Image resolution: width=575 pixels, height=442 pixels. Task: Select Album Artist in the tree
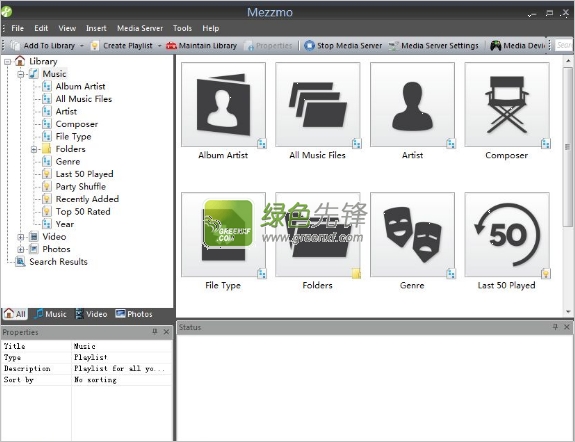(80, 86)
